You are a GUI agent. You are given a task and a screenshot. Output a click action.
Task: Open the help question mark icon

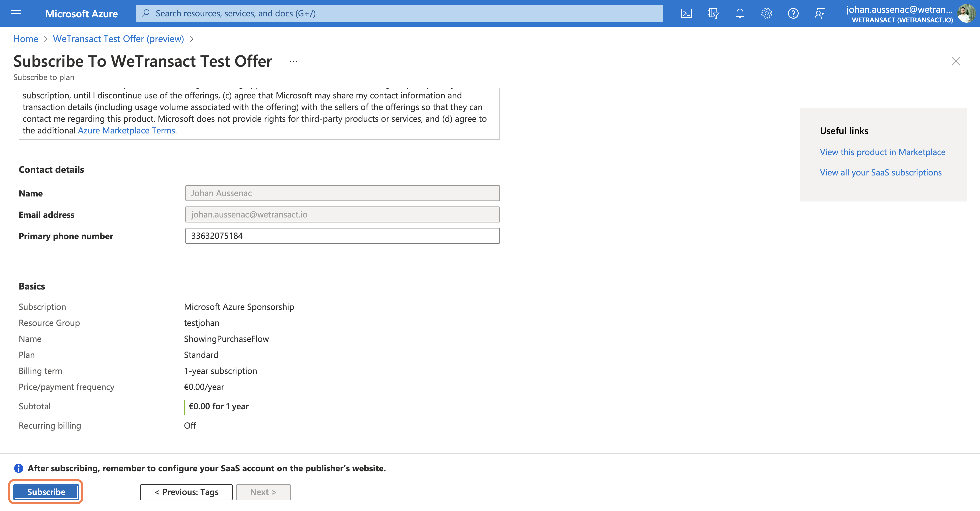[x=793, y=13]
